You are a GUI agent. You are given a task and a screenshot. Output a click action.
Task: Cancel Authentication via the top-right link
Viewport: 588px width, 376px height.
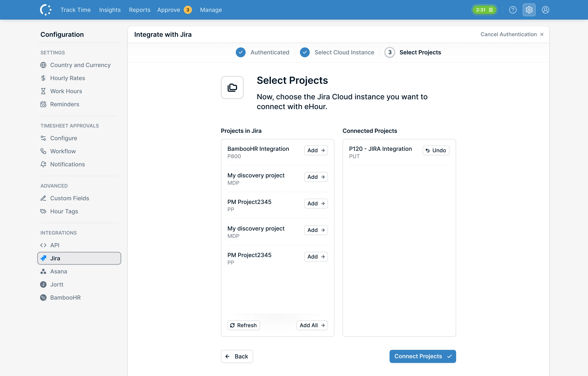click(x=512, y=34)
